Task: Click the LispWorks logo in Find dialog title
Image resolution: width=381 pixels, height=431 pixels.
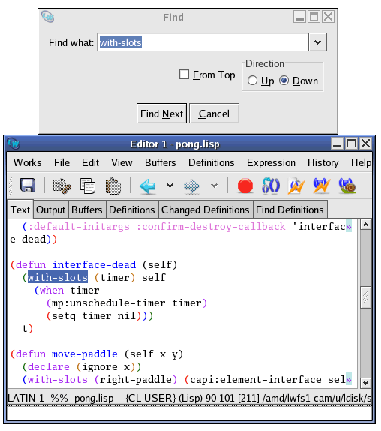Action: [47, 16]
